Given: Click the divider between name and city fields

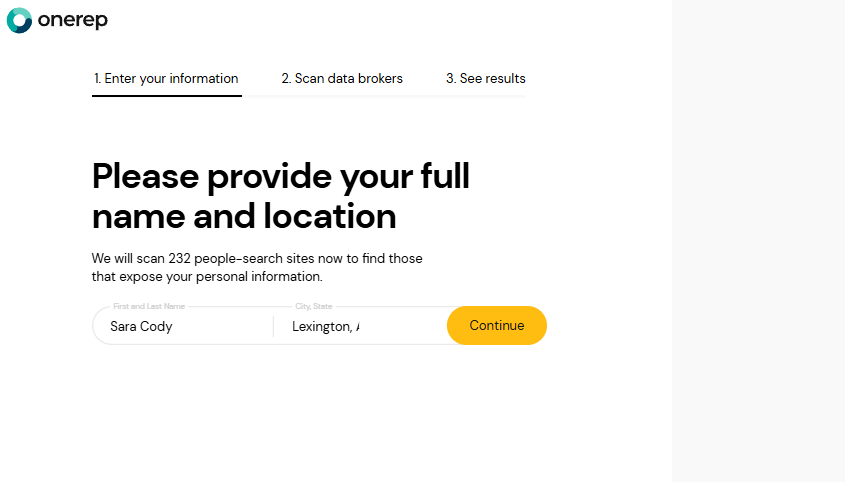Looking at the screenshot, I should click(273, 326).
